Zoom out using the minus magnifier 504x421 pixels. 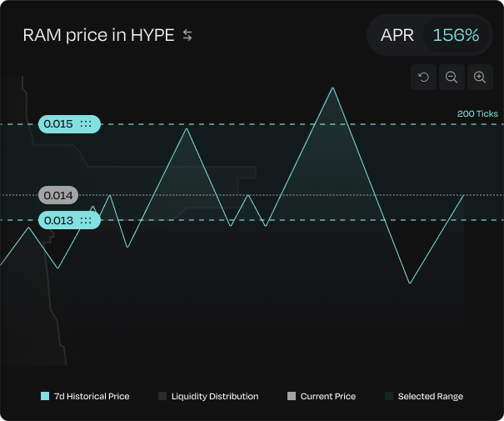pyautogui.click(x=452, y=78)
